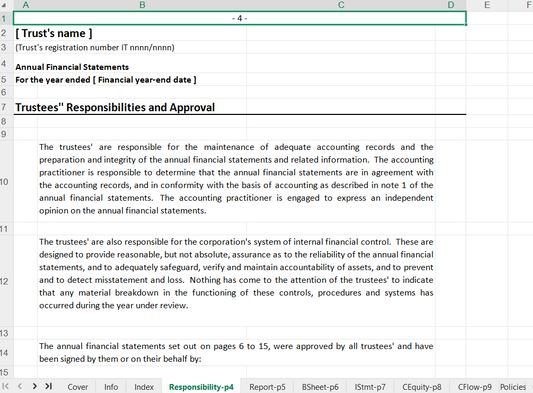
Task: Select column B header
Action: (142, 5)
